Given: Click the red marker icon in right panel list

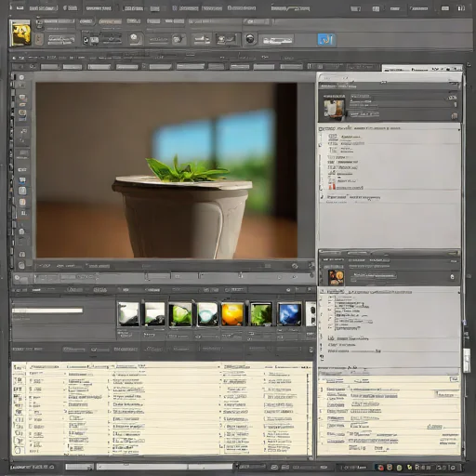Looking at the screenshot, I should (332, 187).
